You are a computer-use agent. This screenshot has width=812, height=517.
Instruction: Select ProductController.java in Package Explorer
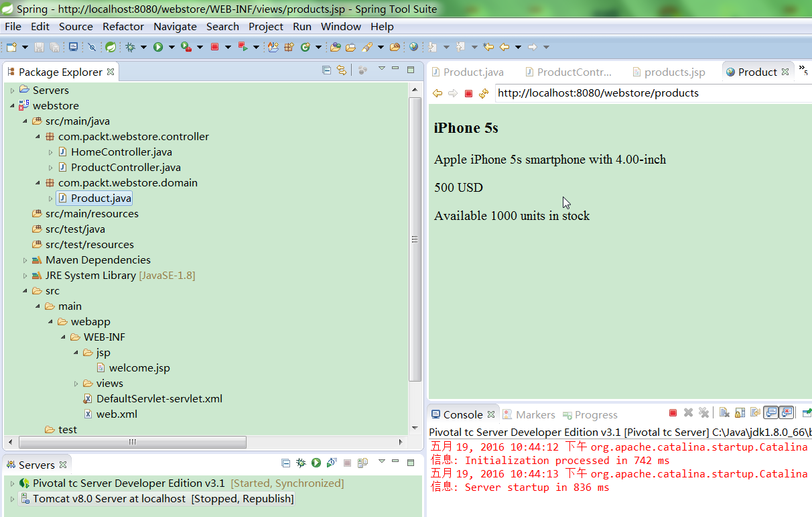[125, 167]
